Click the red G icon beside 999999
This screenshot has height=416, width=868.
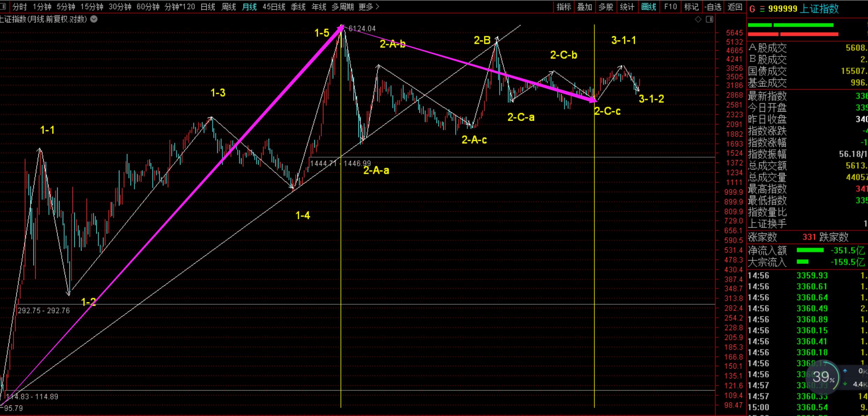[752, 9]
